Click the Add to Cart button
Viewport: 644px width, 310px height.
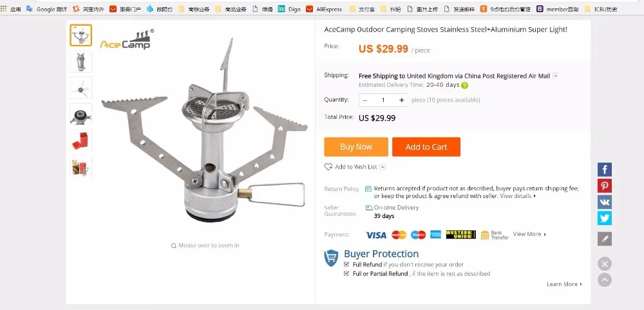click(x=426, y=147)
